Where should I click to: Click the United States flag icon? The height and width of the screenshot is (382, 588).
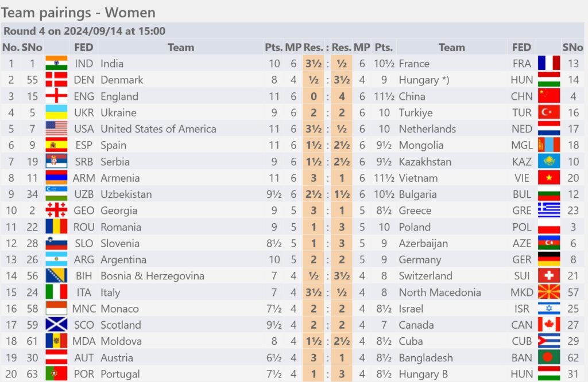(x=56, y=129)
